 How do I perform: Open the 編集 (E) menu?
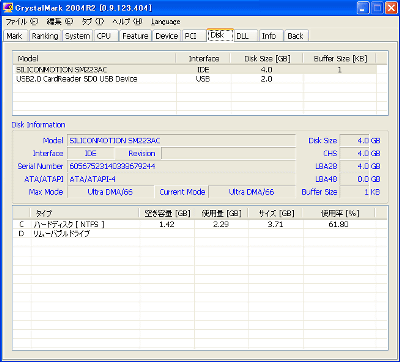(60, 22)
